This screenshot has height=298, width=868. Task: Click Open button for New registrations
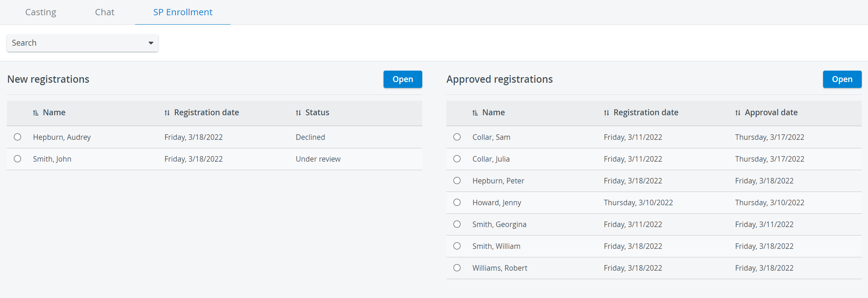[403, 79]
